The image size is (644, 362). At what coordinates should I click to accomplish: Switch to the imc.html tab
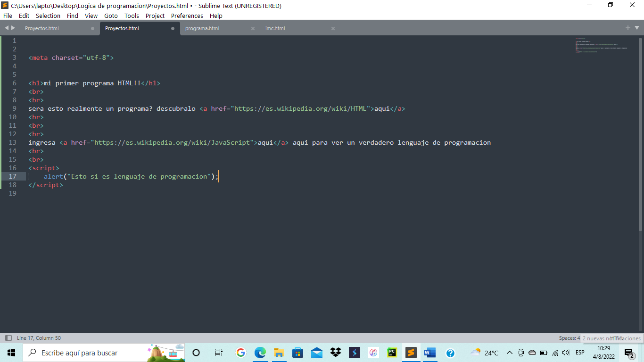[299, 28]
